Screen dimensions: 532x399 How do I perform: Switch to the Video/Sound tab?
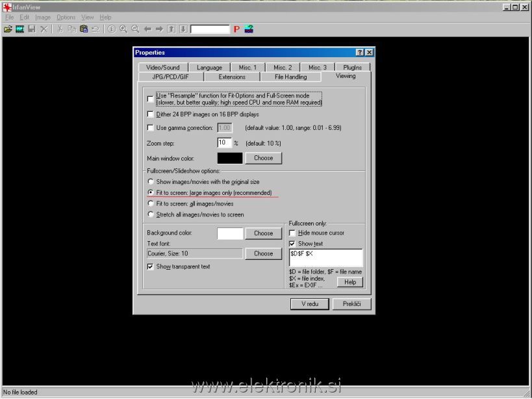click(x=163, y=67)
